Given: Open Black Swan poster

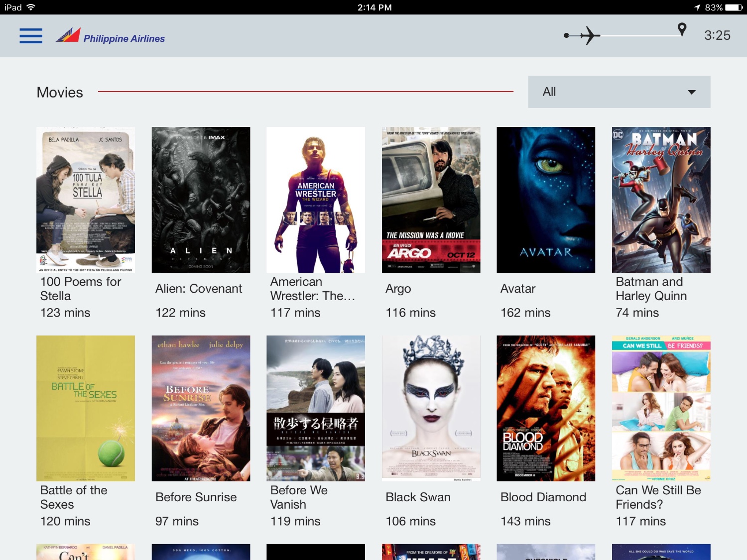Looking at the screenshot, I should point(431,408).
